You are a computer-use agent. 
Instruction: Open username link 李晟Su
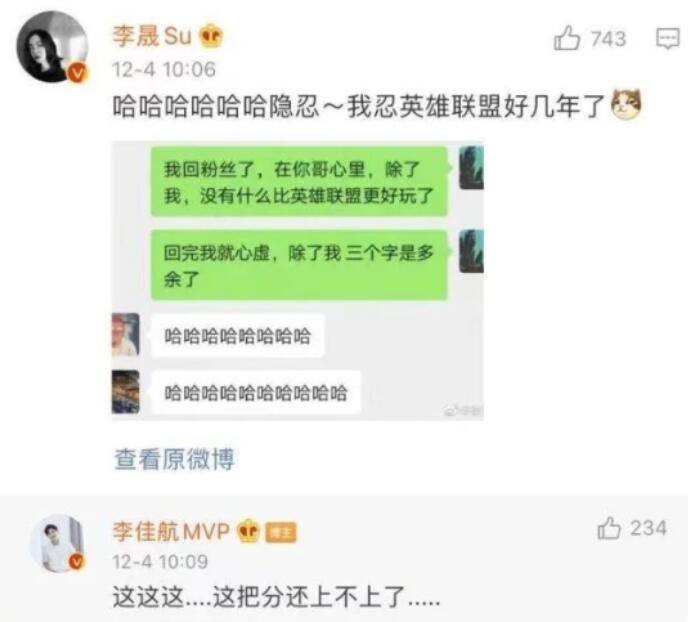click(x=152, y=36)
